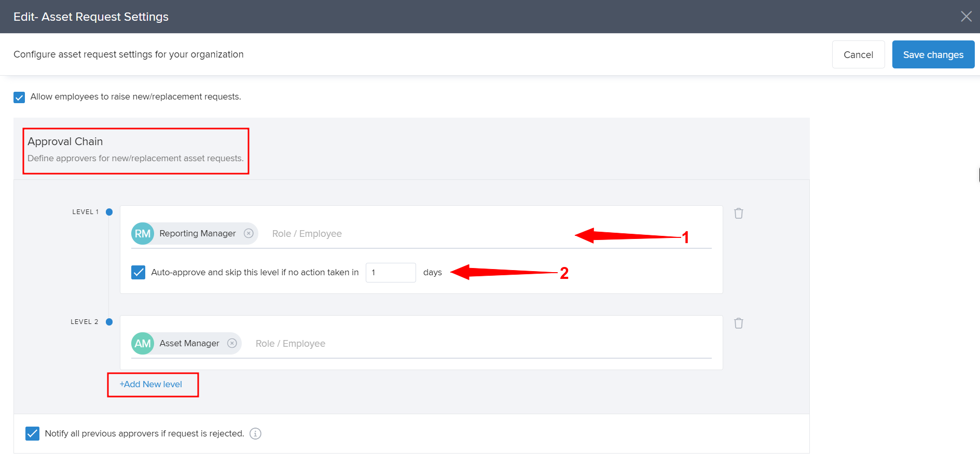Click the Cancel button

pos(858,54)
